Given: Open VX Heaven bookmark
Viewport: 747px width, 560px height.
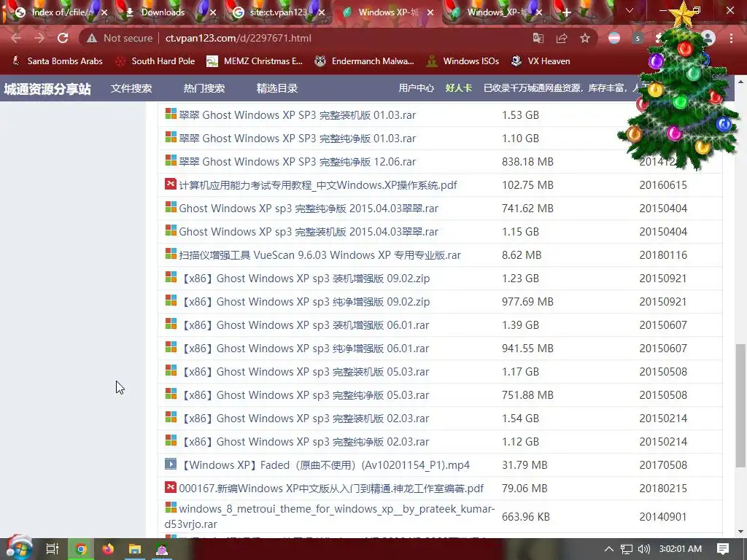Looking at the screenshot, I should point(541,61).
